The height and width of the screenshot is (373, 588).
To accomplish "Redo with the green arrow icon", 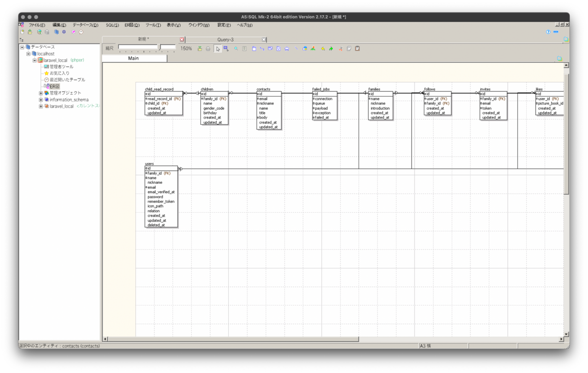I will tap(331, 49).
